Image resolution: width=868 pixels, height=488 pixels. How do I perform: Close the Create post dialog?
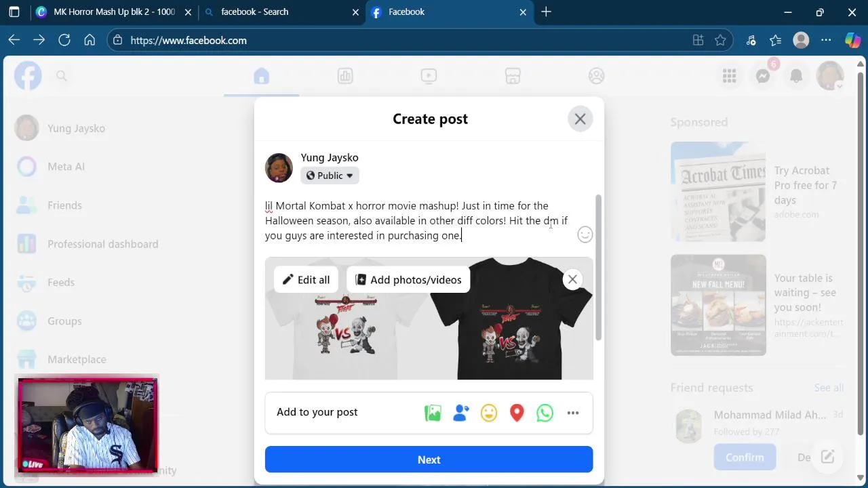coord(580,119)
